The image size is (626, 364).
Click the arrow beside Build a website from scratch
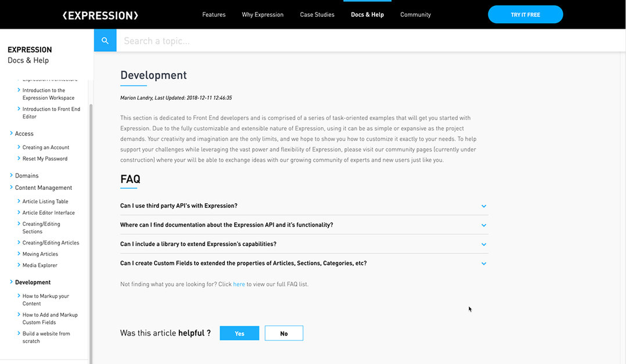tap(19, 333)
